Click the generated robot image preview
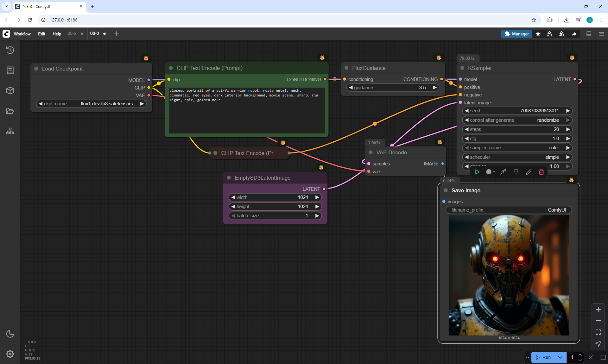The width and height of the screenshot is (608, 364). click(x=509, y=275)
